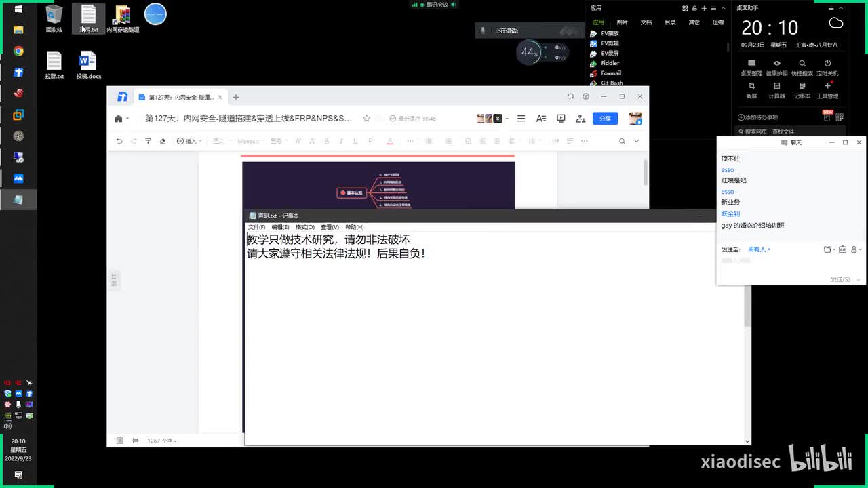Open the word count 1267 个字 dropdown

(162, 441)
